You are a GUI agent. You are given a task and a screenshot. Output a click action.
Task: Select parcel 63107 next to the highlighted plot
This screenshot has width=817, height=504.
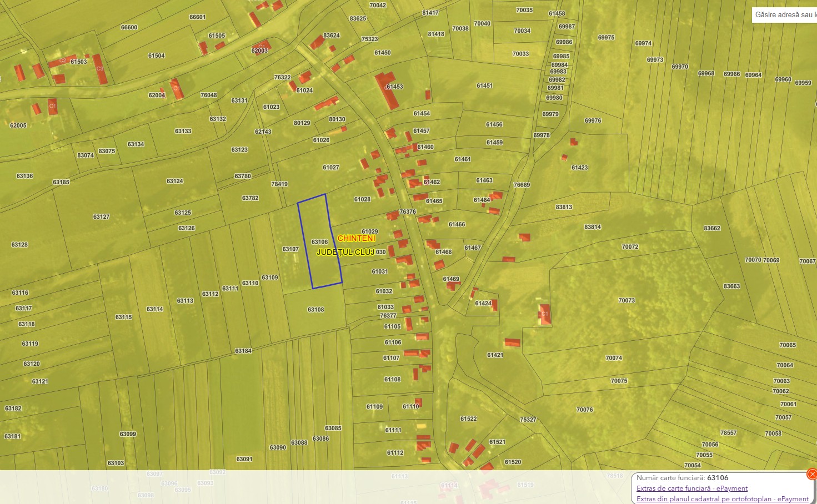pos(290,249)
